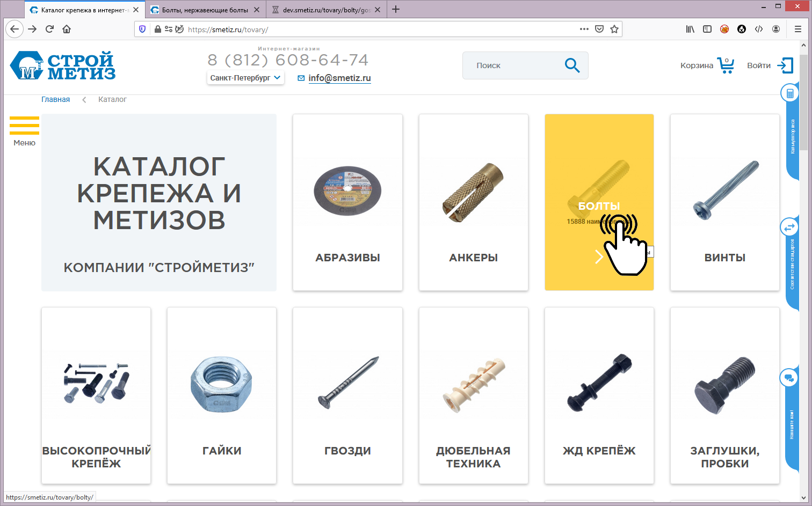Reload the page in browser
The width and height of the screenshot is (812, 506).
click(49, 29)
